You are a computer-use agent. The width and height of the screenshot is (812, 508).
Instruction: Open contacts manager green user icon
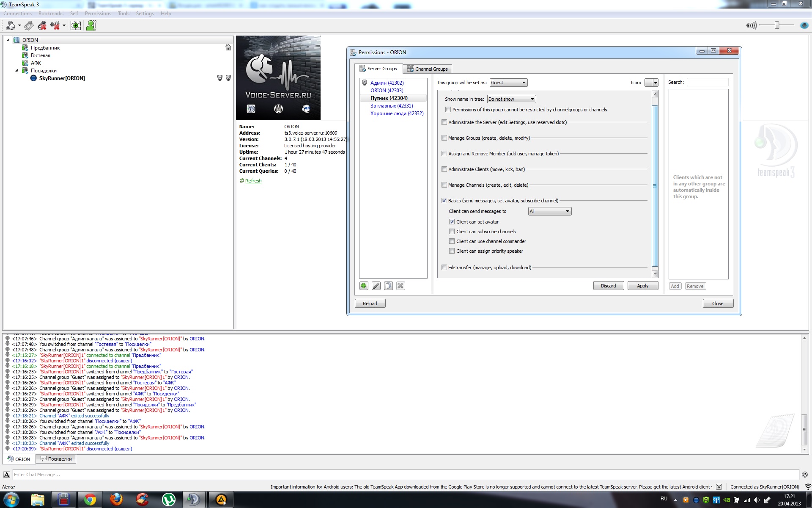[x=91, y=25]
